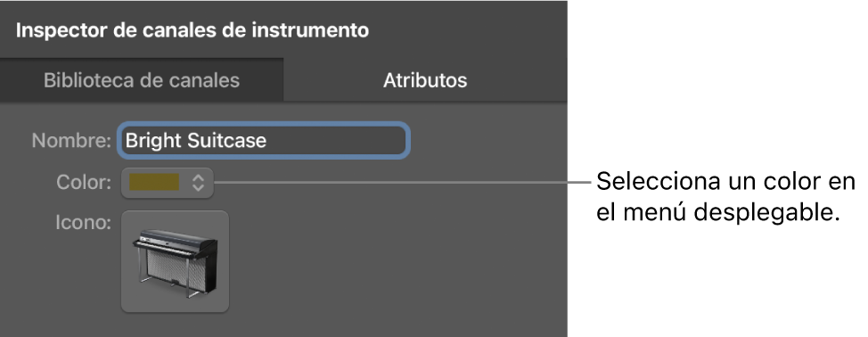Viewport: 868px width, 337px height.
Task: Click the callout line next to Color menu
Action: pos(403,182)
